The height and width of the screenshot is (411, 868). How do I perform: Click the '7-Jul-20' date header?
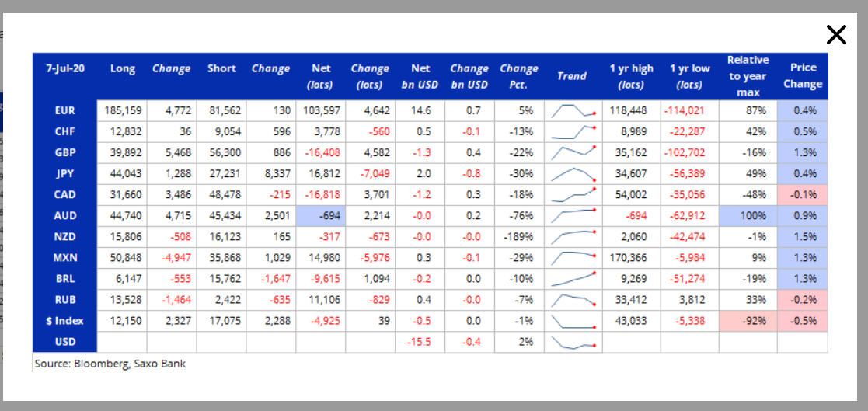(x=65, y=69)
